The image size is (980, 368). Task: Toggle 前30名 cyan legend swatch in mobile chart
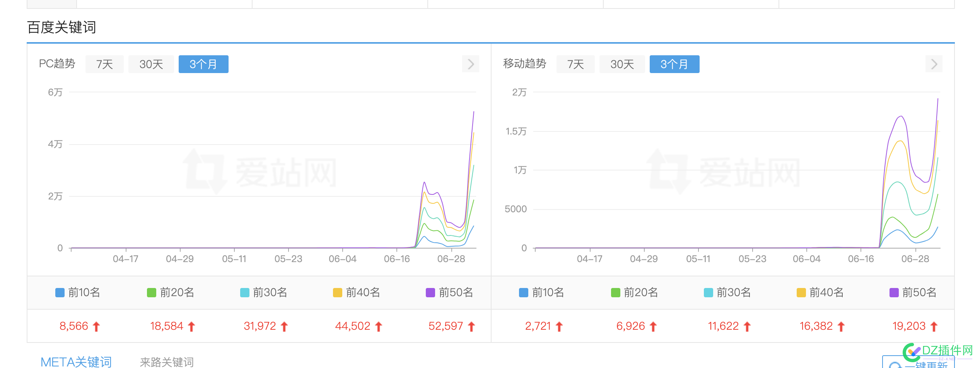[709, 293]
